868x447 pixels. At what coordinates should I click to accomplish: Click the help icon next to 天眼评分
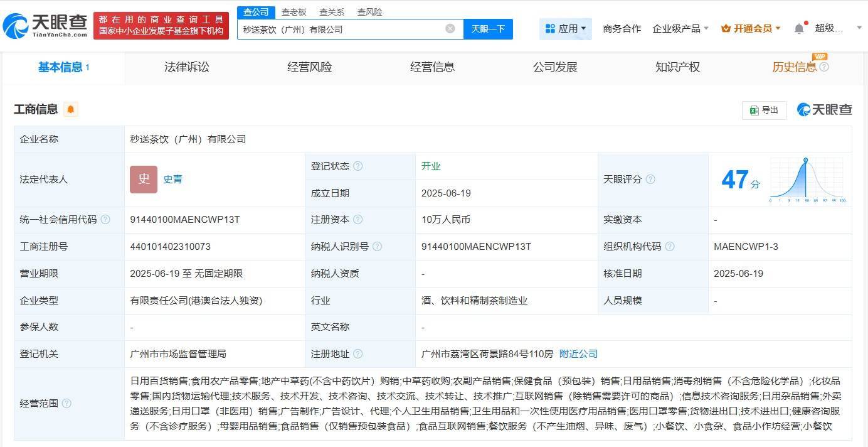[650, 180]
